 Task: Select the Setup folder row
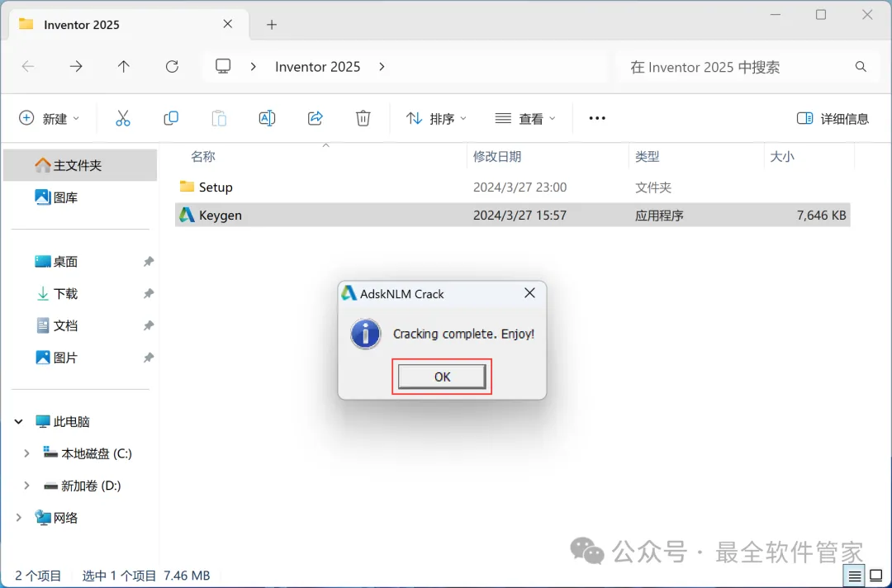513,187
